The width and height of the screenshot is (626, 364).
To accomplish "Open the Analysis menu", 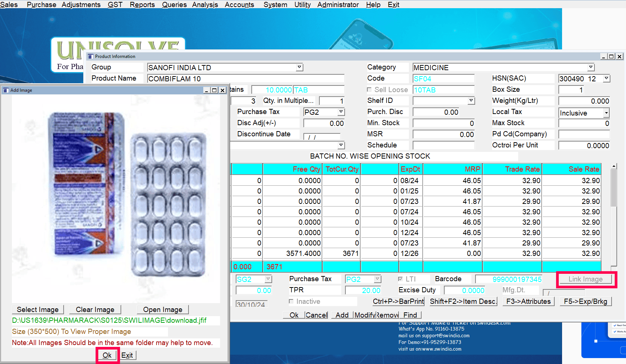I will click(205, 4).
